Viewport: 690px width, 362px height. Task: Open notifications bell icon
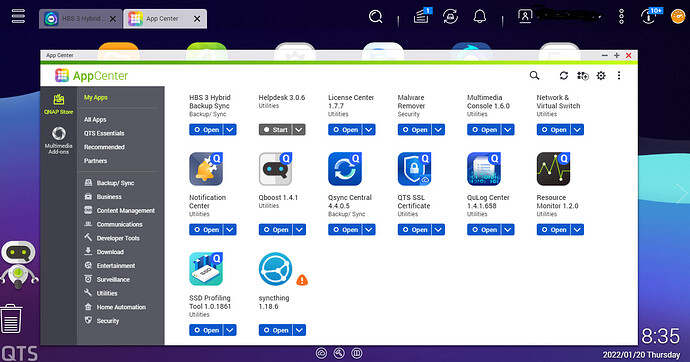pyautogui.click(x=480, y=17)
